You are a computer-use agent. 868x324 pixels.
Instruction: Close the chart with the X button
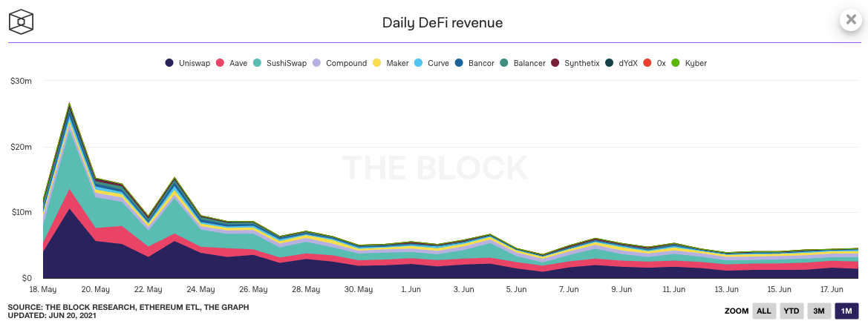point(849,20)
